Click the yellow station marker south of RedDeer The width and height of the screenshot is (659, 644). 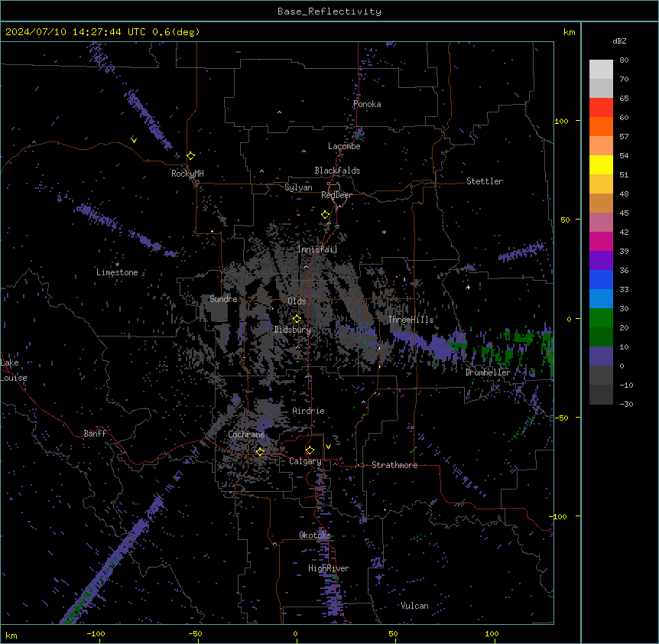click(325, 215)
